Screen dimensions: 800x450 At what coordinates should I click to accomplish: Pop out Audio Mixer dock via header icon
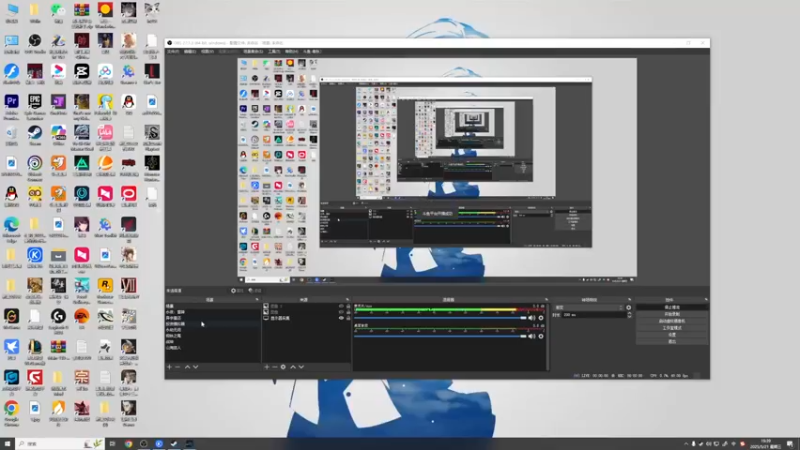pos(546,299)
